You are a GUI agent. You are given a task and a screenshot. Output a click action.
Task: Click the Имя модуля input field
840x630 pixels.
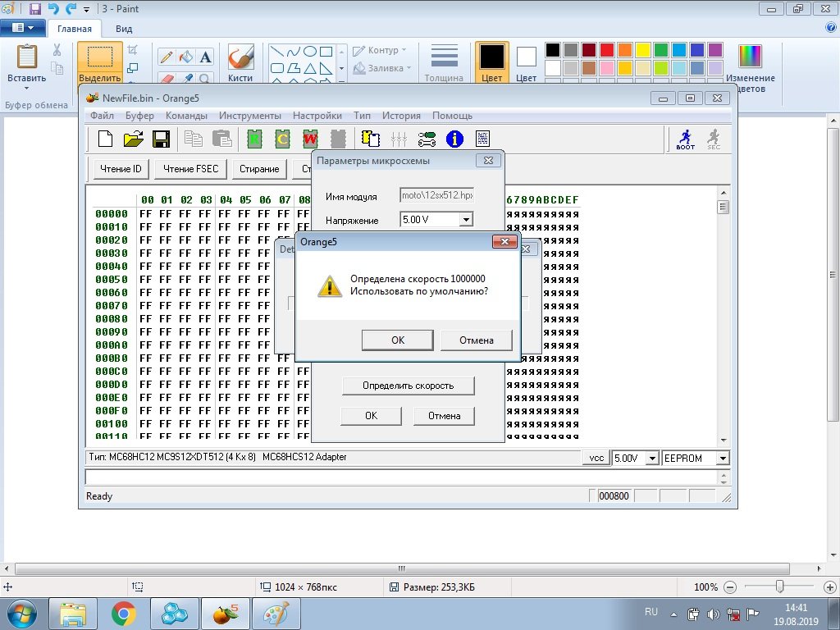pos(436,195)
